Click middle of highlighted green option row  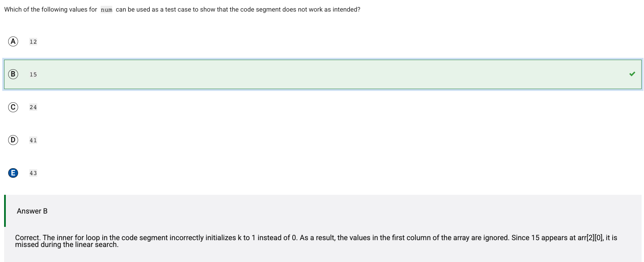coord(323,74)
